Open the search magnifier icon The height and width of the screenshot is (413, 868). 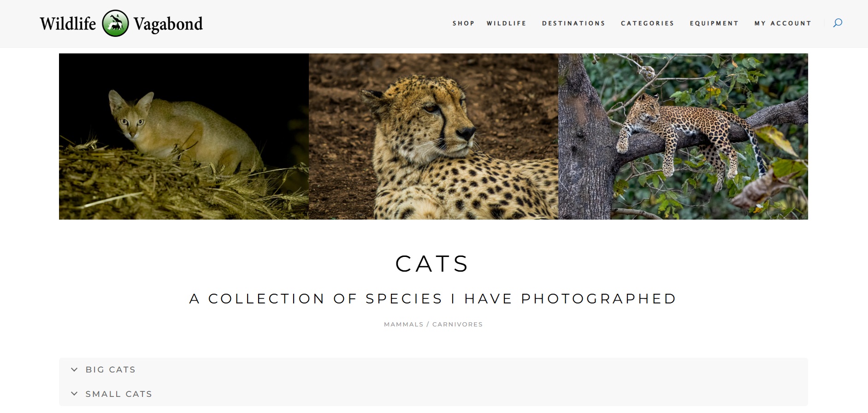click(838, 23)
